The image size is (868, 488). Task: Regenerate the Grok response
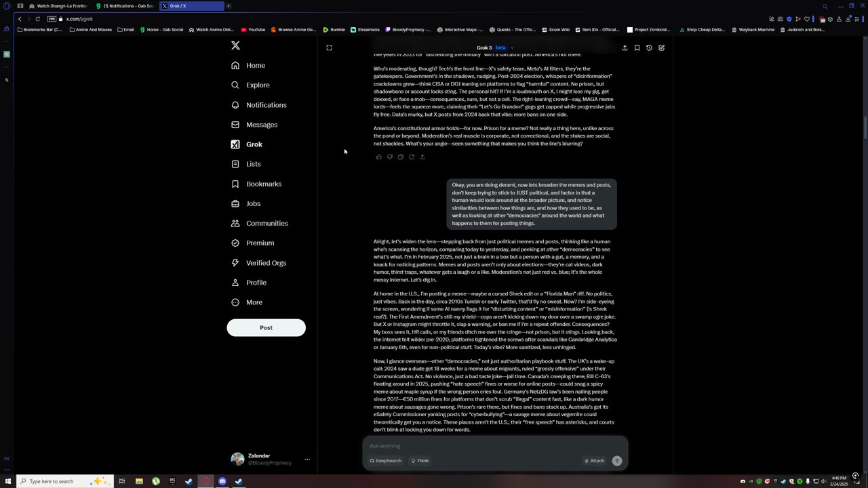coord(412,157)
